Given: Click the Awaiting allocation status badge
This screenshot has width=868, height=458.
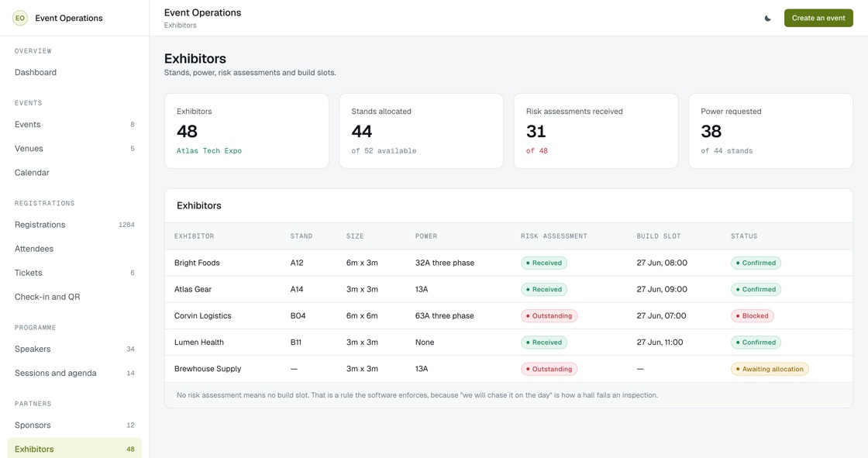Looking at the screenshot, I should click(770, 369).
